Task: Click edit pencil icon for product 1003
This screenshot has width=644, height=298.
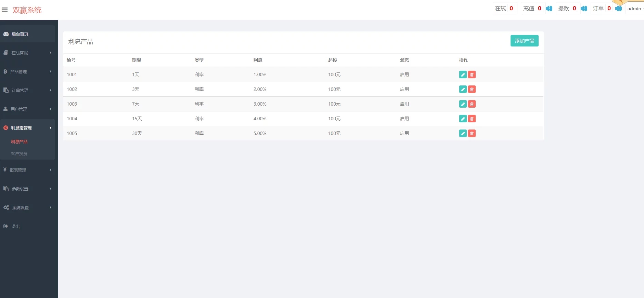Action: [x=463, y=104]
